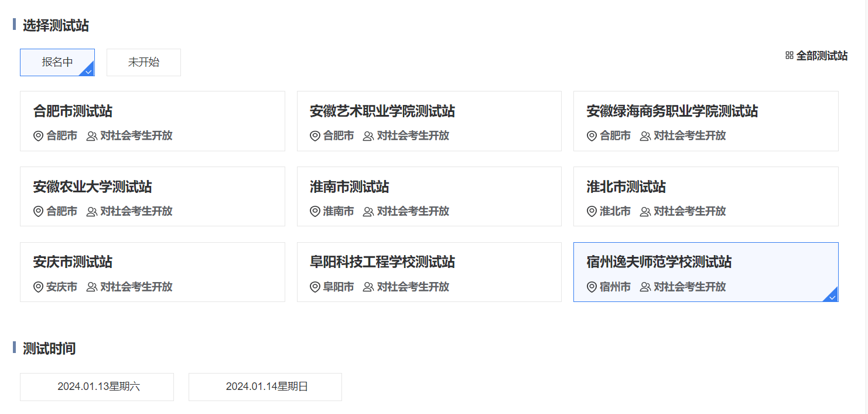This screenshot has width=868, height=414.
Task: Choose the 淮南市测试站 title
Action: click(x=349, y=187)
